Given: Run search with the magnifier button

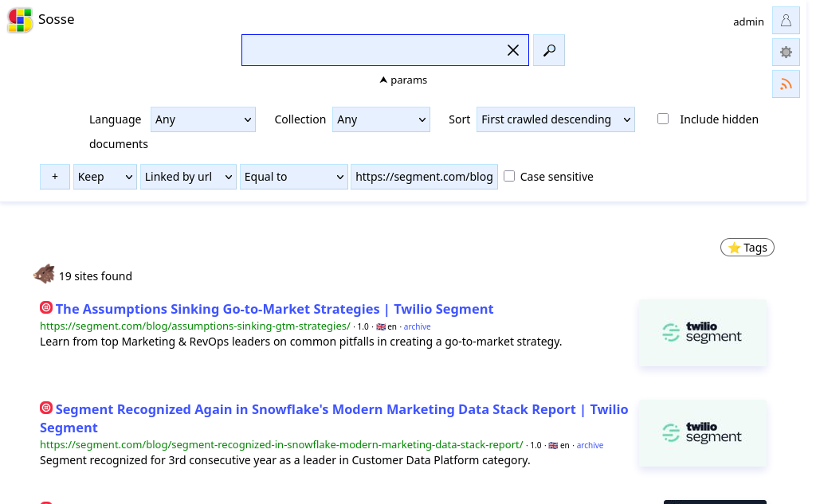Looking at the screenshot, I should (549, 50).
